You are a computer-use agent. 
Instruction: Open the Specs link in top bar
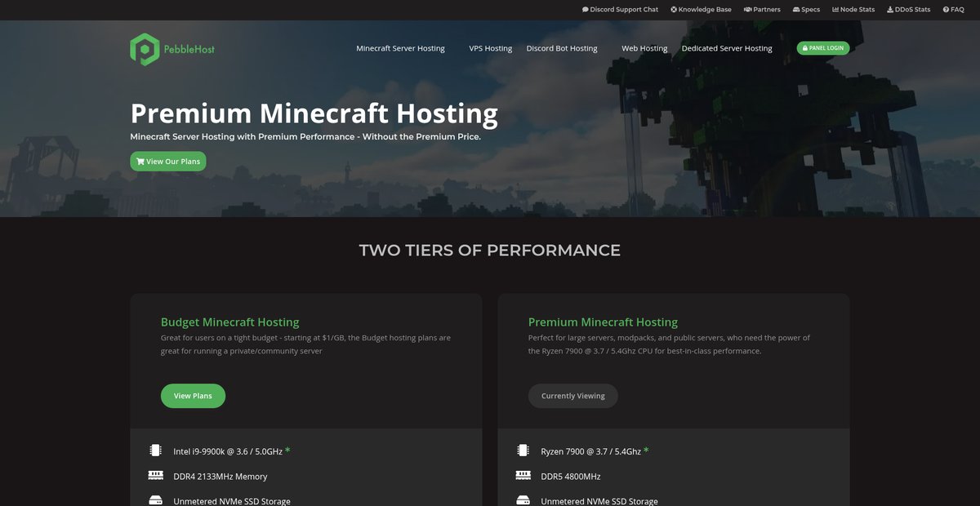click(806, 10)
